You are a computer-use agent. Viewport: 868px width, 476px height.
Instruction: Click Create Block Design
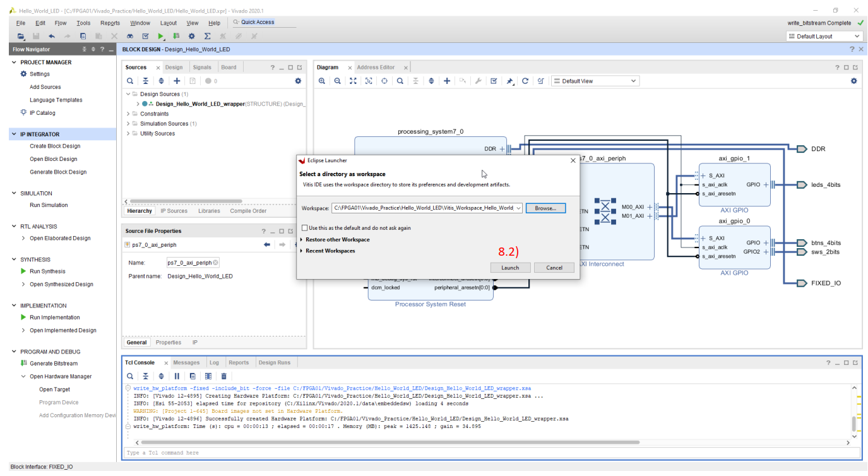(55, 146)
